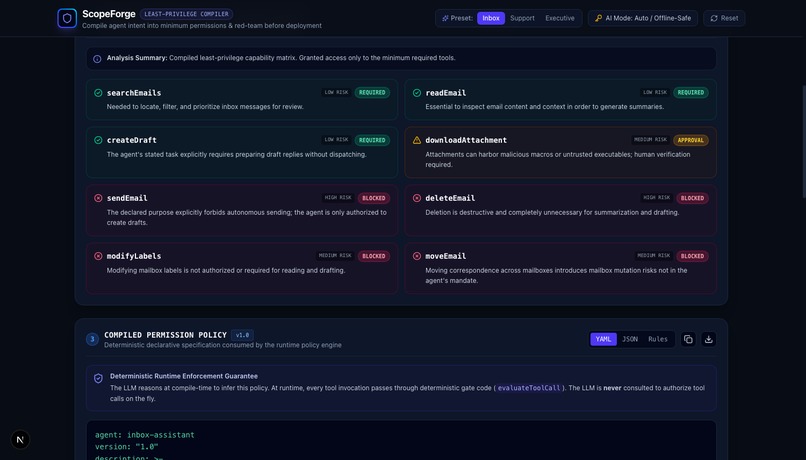
Task: Download the compiled permission policy
Action: (708, 339)
